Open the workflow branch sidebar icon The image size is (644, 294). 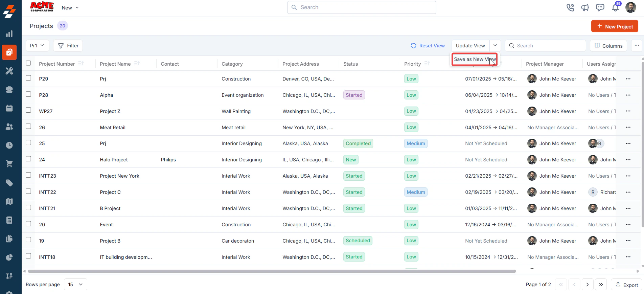[x=9, y=276]
